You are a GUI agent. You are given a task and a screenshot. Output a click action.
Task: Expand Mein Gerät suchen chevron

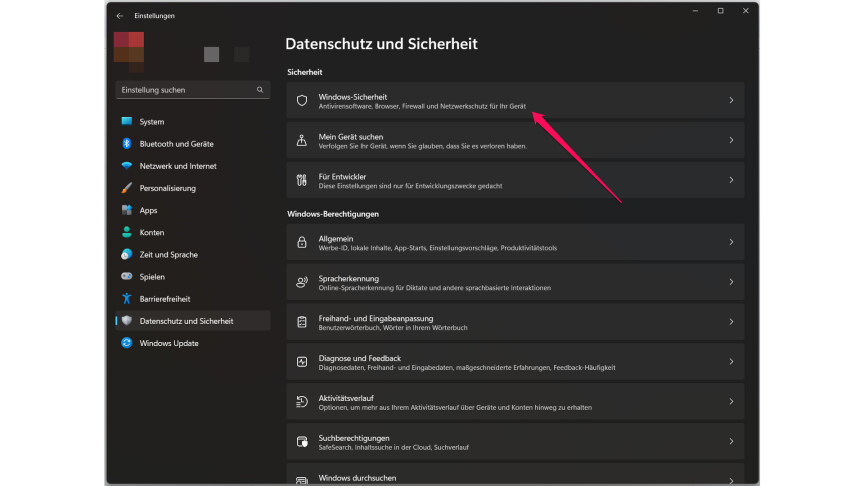731,140
